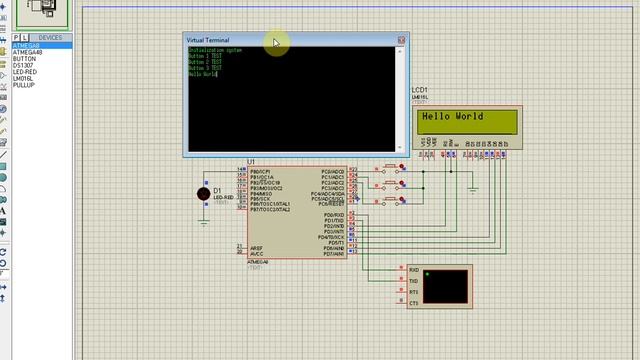Select the Generator mode tool

coord(2,109)
